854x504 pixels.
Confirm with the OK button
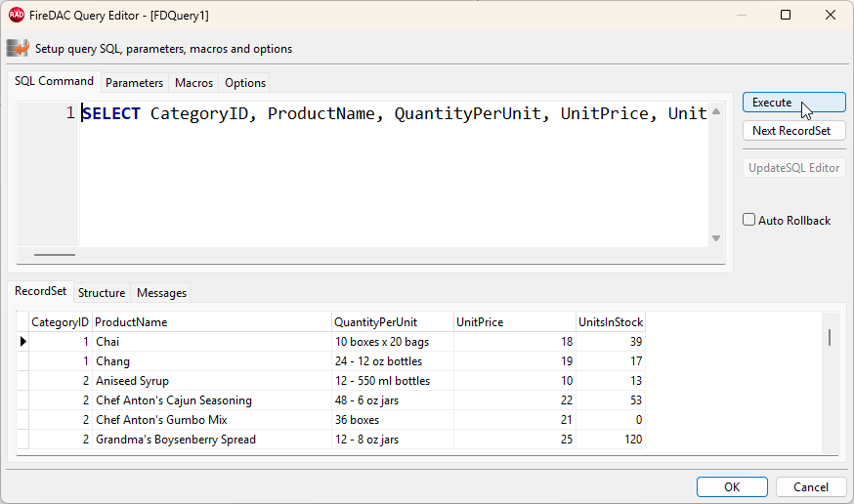click(732, 487)
